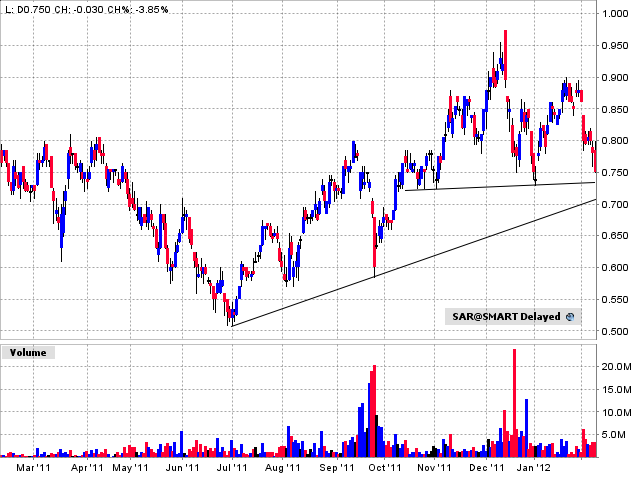
Task: Click the 1.000 price axis label
Action: click(x=615, y=14)
